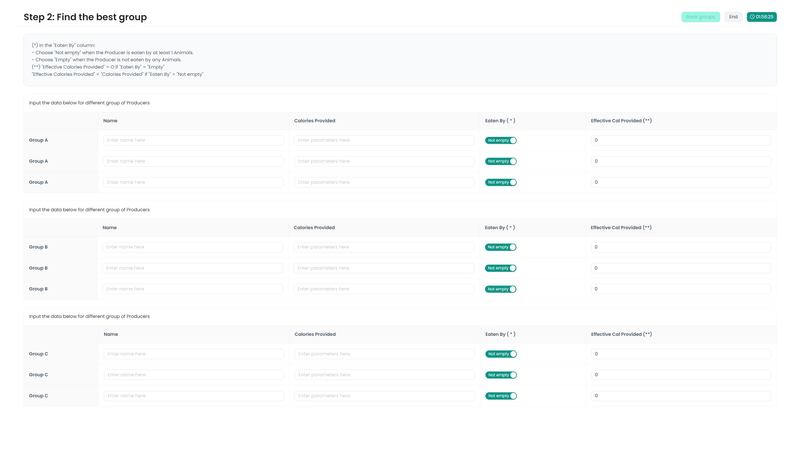Toggle Eaten By switch in first Group C row
Screen dimensions: 800x450
pyautogui.click(x=501, y=354)
